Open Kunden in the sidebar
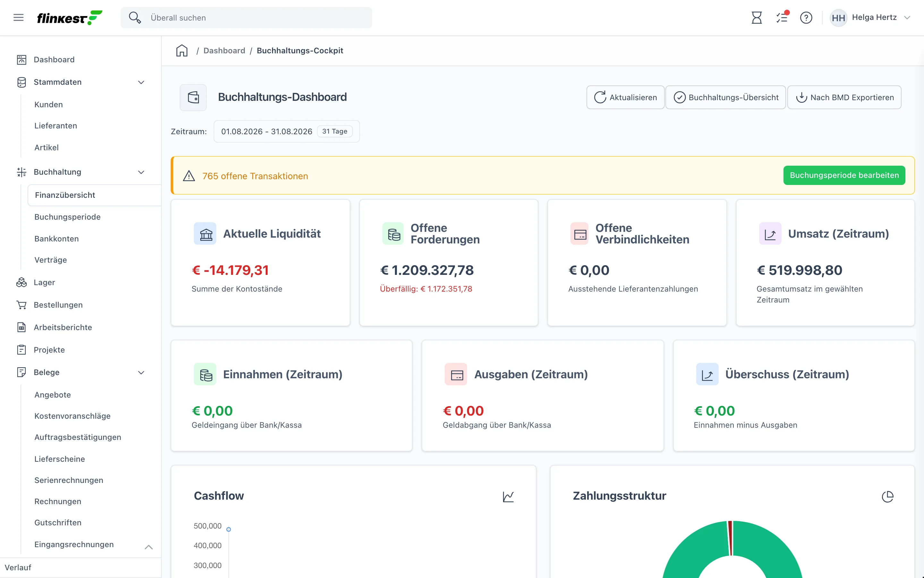The height and width of the screenshot is (578, 924). pyautogui.click(x=48, y=104)
